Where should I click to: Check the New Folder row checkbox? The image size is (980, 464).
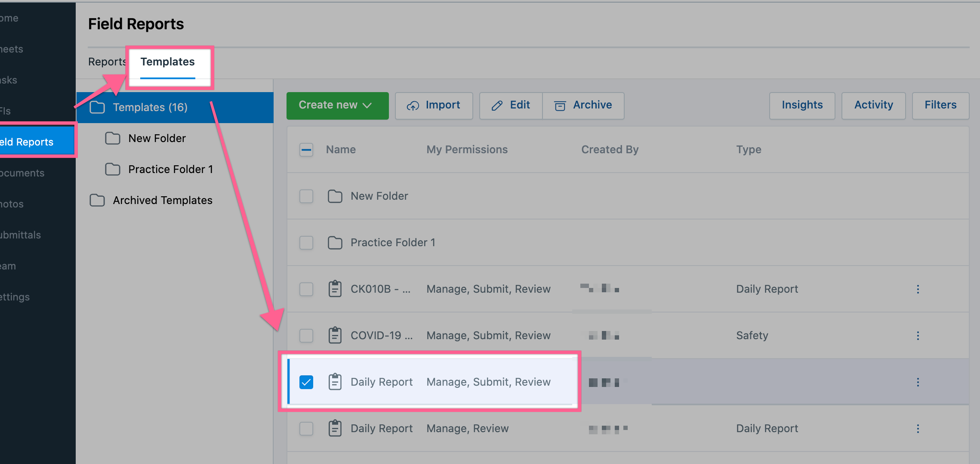pyautogui.click(x=306, y=196)
